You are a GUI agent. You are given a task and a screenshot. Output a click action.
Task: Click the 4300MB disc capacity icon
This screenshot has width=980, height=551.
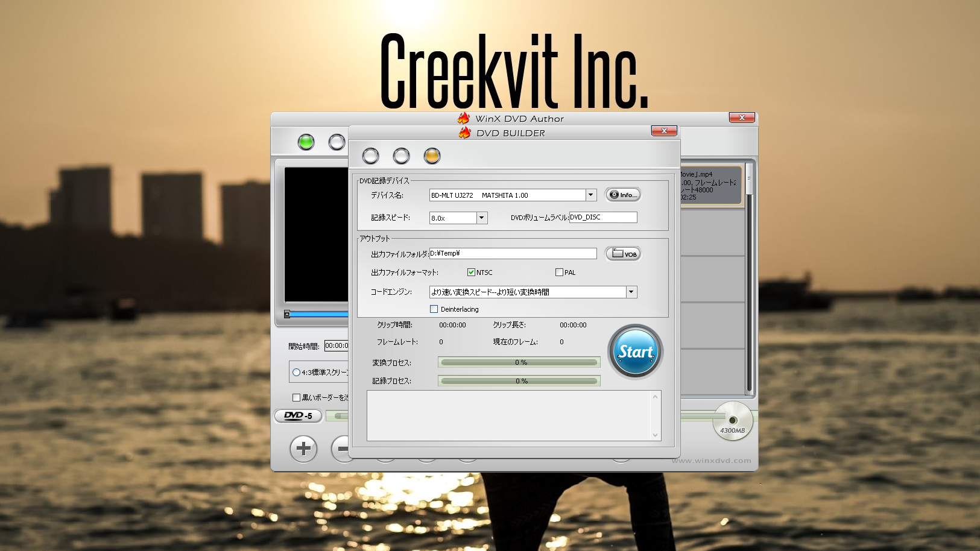pos(733,421)
